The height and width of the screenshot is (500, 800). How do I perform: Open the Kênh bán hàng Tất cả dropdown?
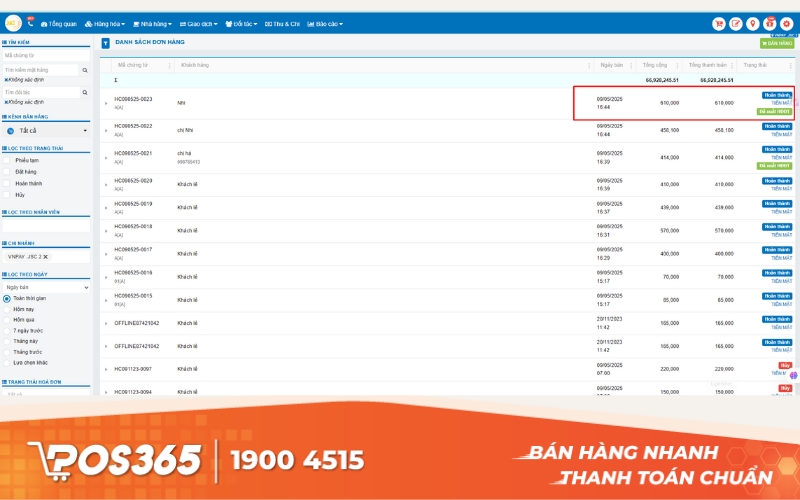46,131
